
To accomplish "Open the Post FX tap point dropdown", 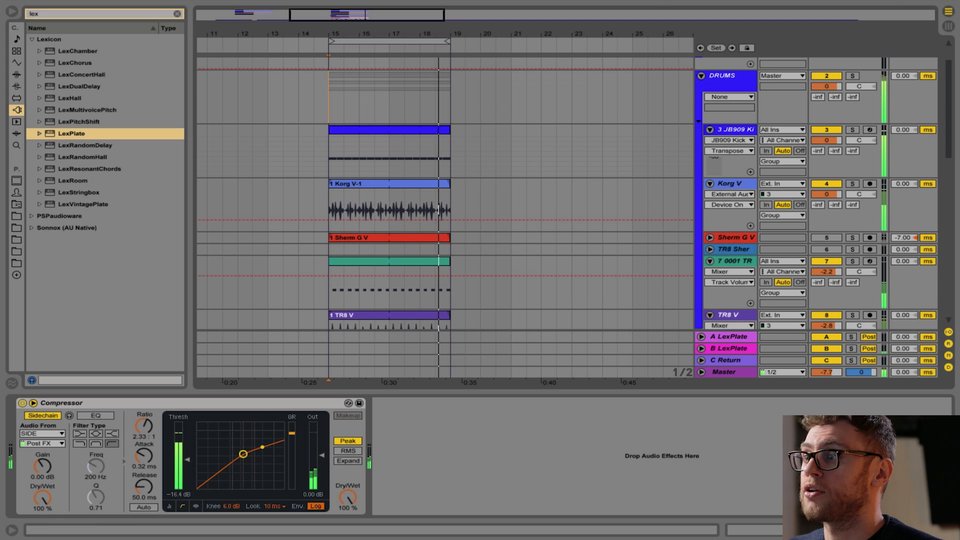I will click(42, 443).
